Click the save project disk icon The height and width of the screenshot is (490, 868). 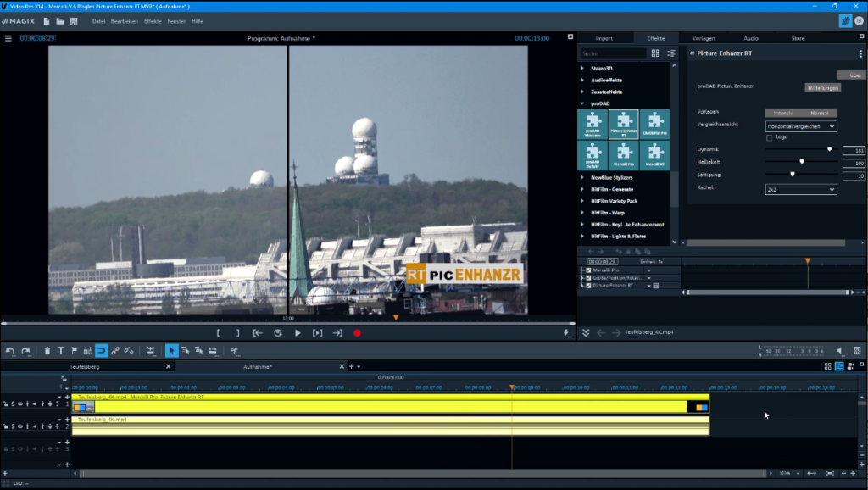[x=74, y=21]
